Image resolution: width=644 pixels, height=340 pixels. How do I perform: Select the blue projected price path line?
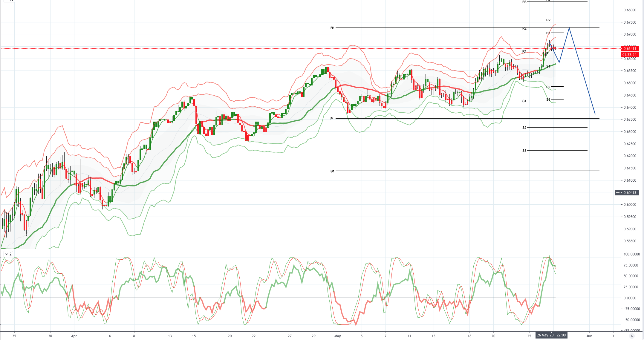(x=582, y=71)
